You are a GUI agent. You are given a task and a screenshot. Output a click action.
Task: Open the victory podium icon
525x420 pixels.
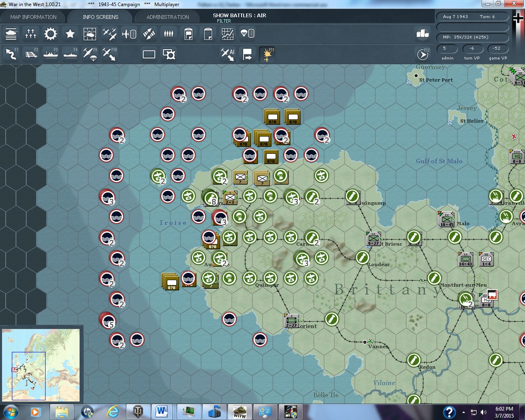pos(423,34)
